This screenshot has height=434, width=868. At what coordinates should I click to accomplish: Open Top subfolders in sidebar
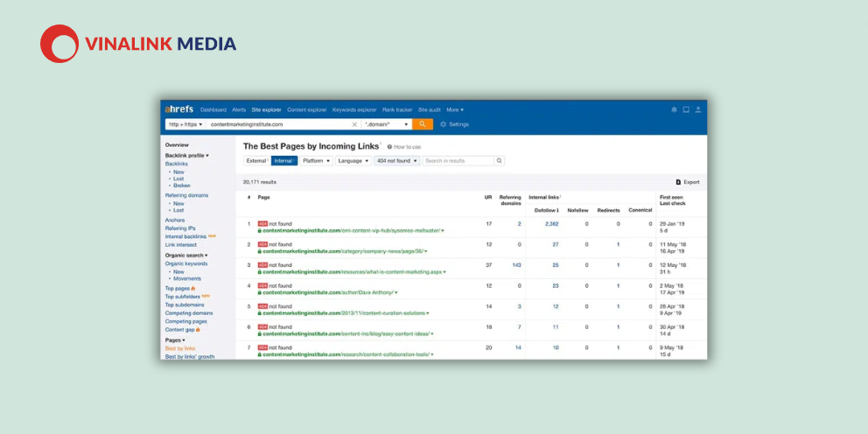pos(183,297)
